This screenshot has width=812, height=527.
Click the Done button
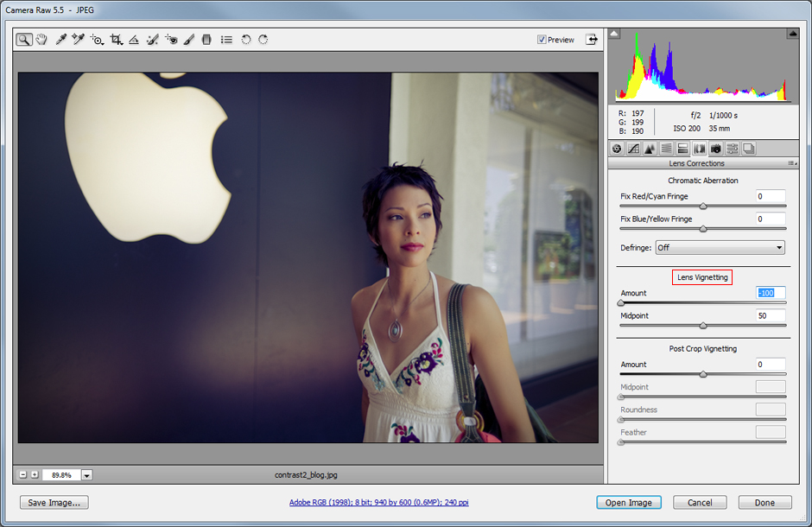(764, 503)
